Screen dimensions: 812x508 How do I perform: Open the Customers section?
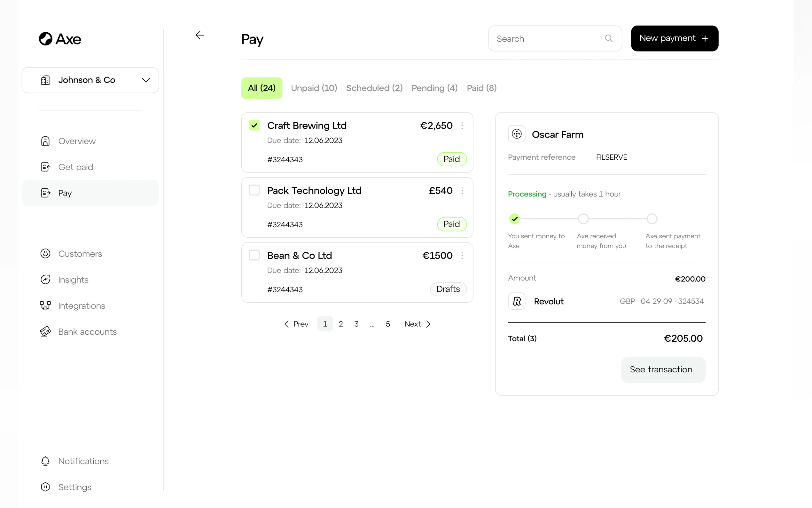pos(80,254)
